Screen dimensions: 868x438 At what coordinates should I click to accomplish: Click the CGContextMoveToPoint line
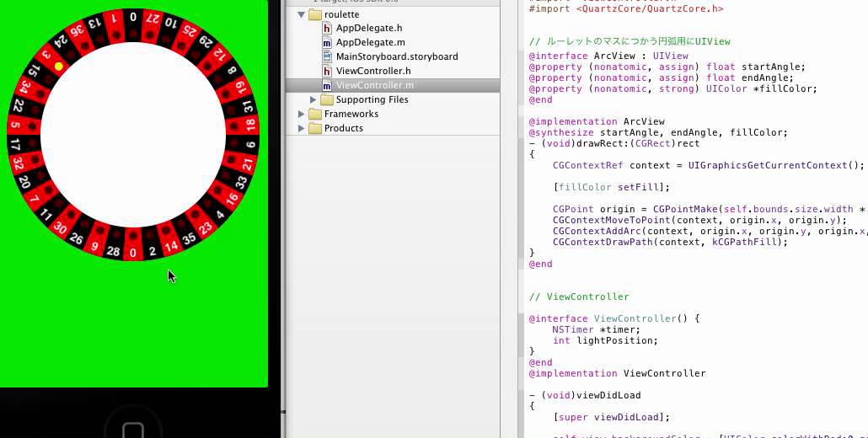[x=699, y=220]
